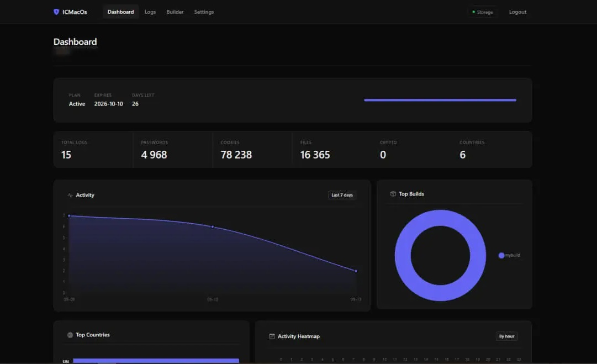The width and height of the screenshot is (597, 364).
Task: Click the Crypto value 0
Action: pos(383,155)
